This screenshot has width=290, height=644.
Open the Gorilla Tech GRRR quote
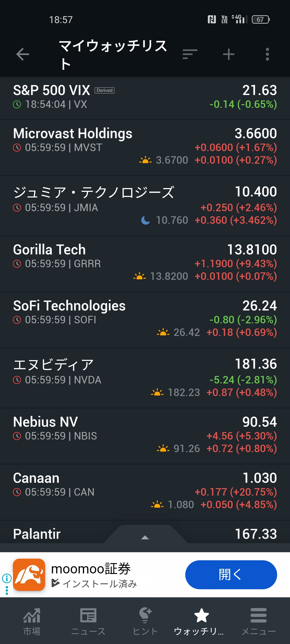(145, 263)
